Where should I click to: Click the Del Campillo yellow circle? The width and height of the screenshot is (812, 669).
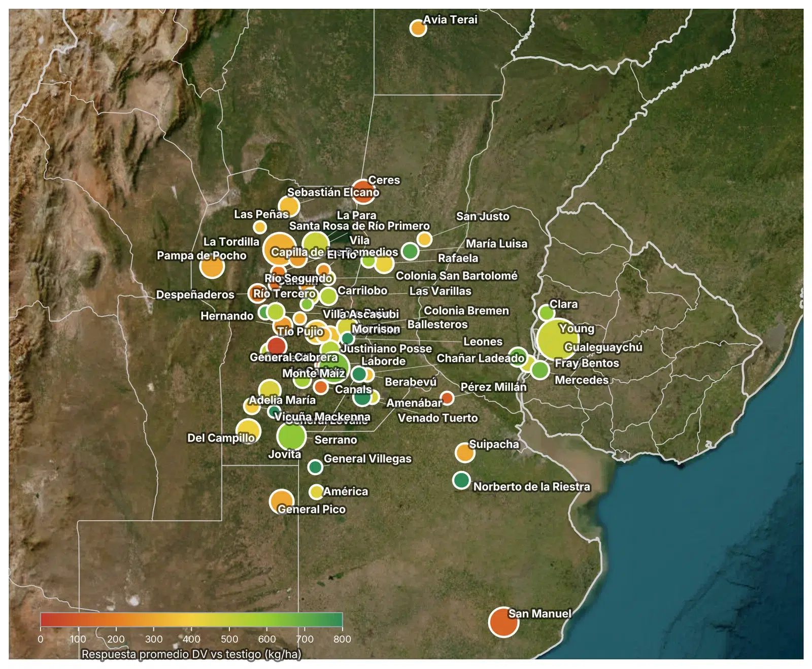[x=248, y=431]
